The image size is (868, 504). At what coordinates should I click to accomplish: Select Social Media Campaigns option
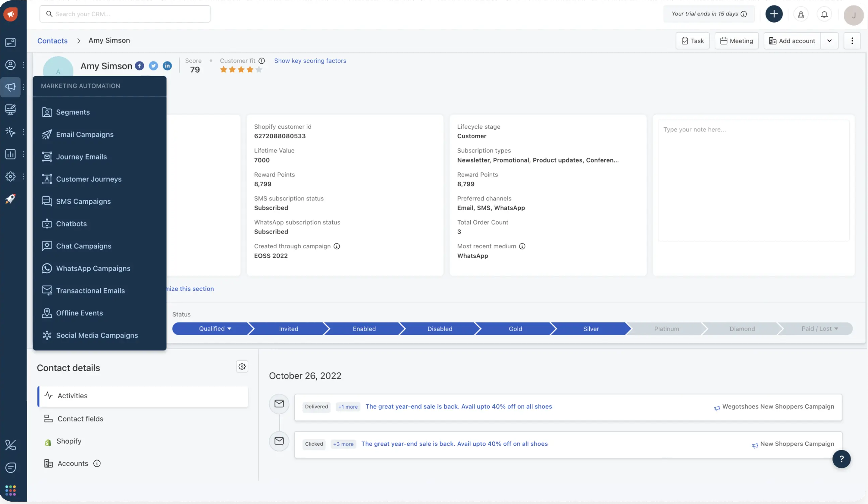pyautogui.click(x=97, y=336)
